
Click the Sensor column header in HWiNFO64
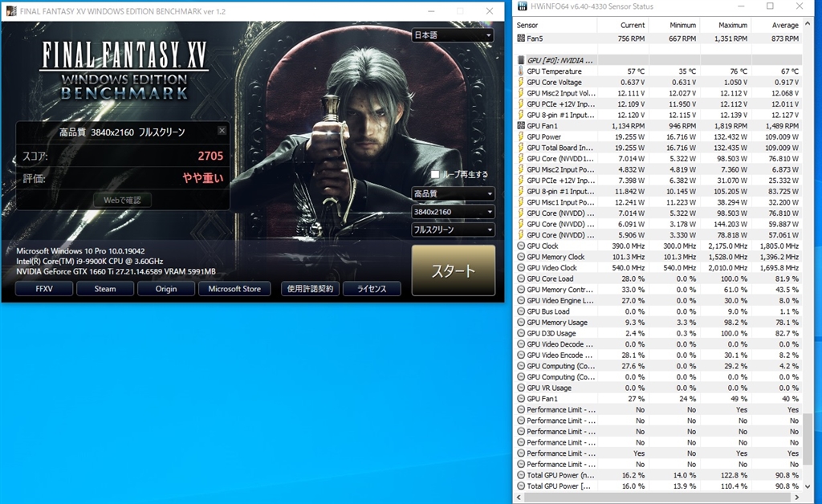[x=555, y=25]
